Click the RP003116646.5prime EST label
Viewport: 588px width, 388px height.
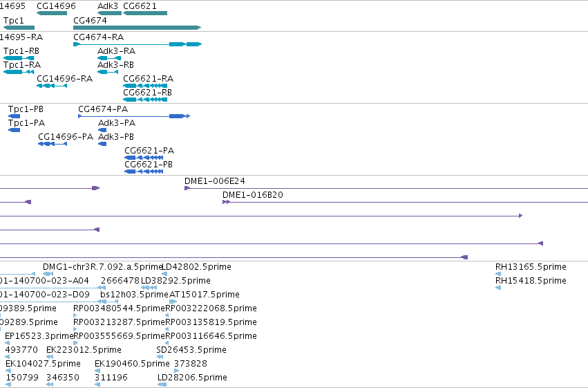coord(211,336)
